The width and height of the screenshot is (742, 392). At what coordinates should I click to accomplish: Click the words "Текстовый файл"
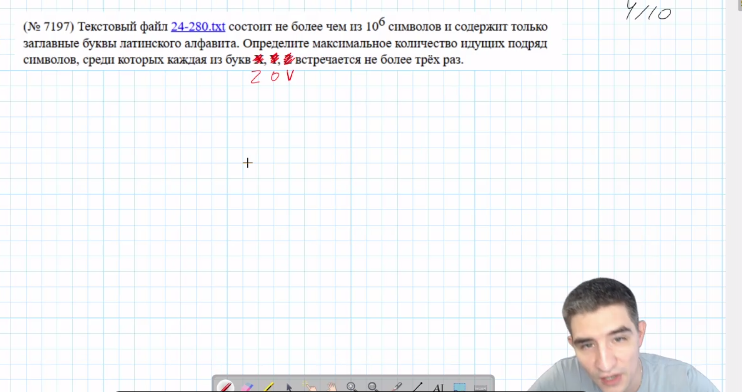click(x=123, y=27)
